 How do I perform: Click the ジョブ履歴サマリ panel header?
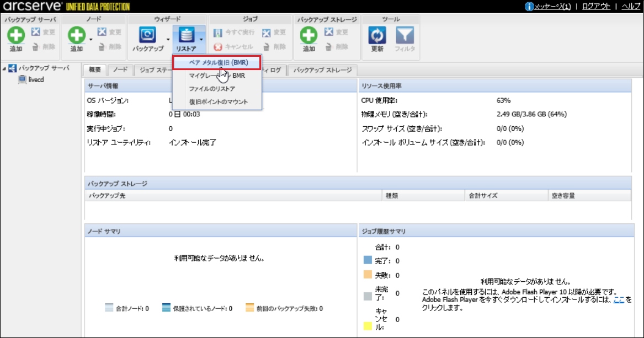click(x=496, y=232)
